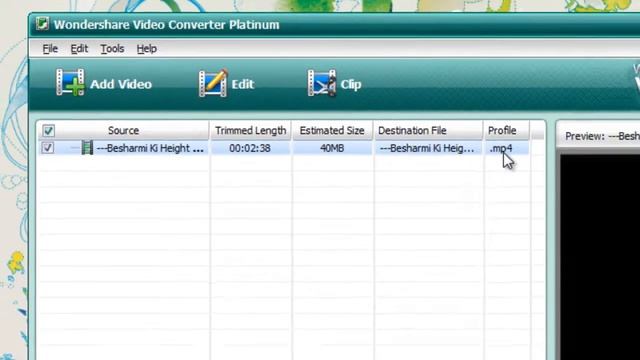Click the Destination File column header
This screenshot has width=640, height=360.
[x=428, y=131]
